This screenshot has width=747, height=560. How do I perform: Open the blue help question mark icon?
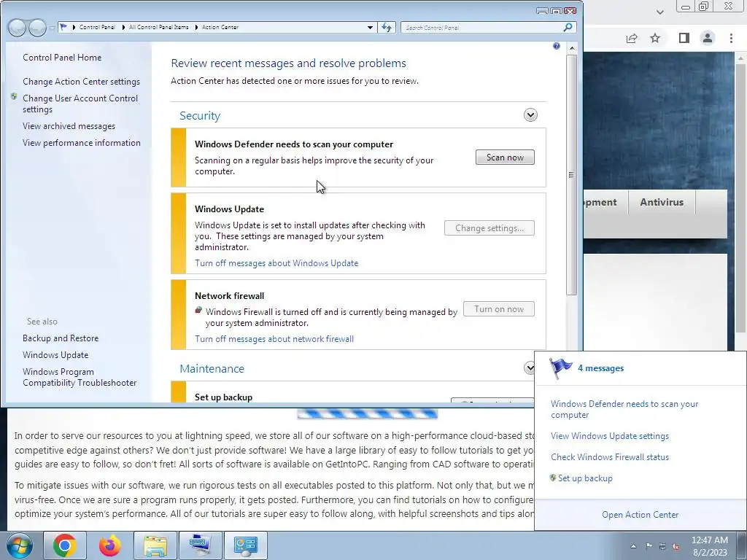point(557,46)
